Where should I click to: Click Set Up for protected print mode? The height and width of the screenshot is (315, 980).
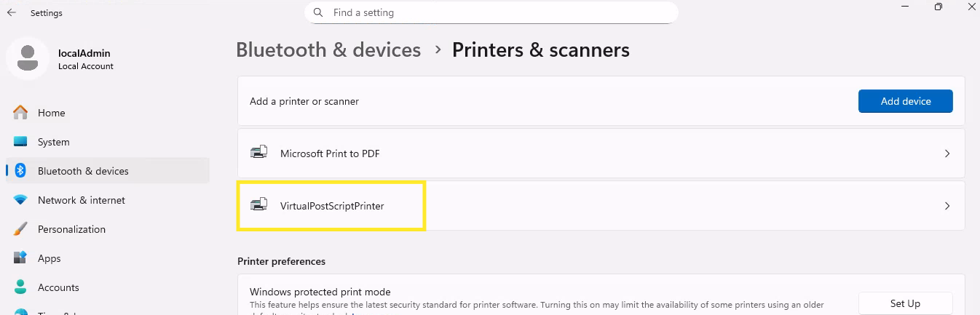coord(905,303)
